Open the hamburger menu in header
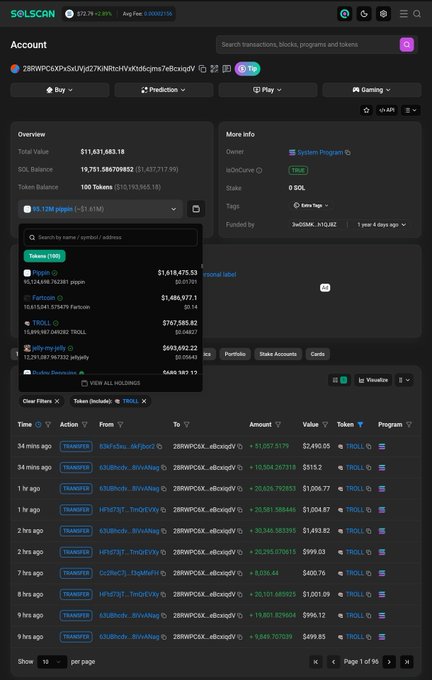 pos(404,14)
